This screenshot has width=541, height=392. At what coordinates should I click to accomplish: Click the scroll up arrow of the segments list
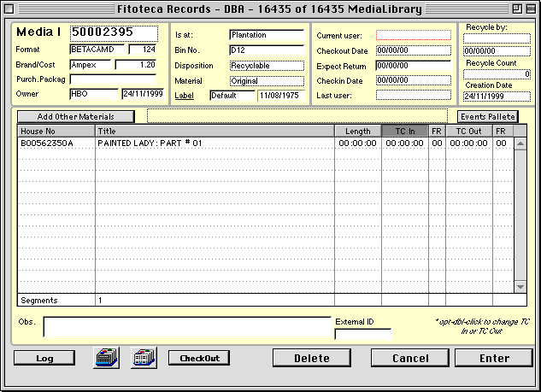pyautogui.click(x=520, y=143)
